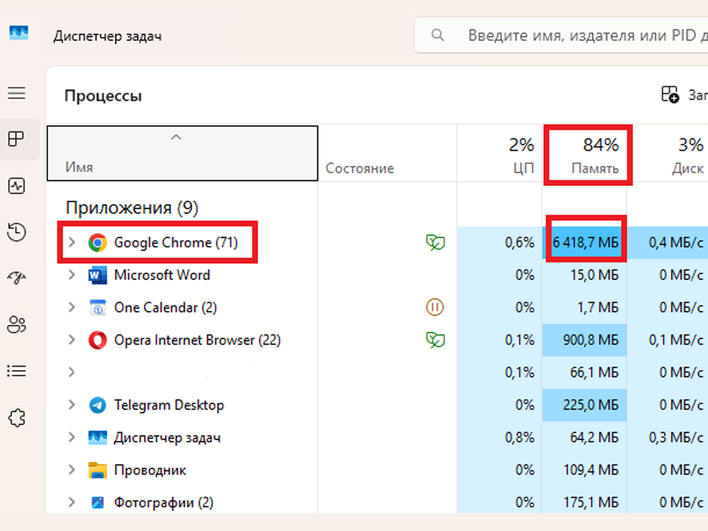Click the search magnifier icon
Screen dimensions: 708x531
coord(437,35)
